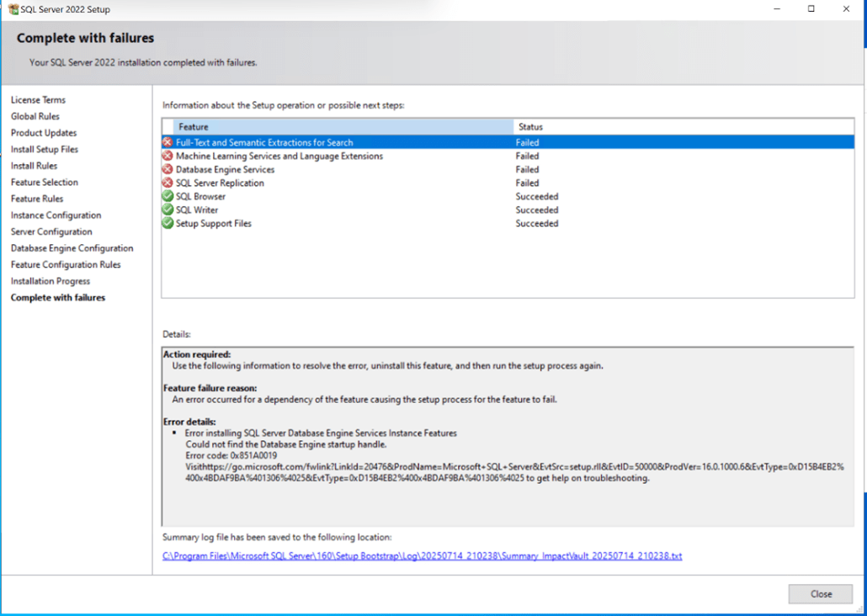The width and height of the screenshot is (867, 616).
Task: Click the Succeeded status of Setup Support Files
Action: [537, 223]
